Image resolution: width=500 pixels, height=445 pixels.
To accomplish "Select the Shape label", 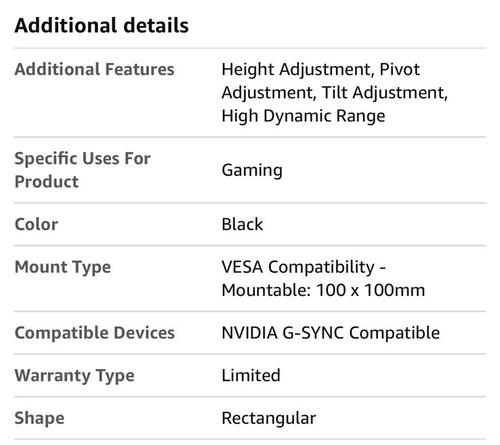I will pos(39,418).
